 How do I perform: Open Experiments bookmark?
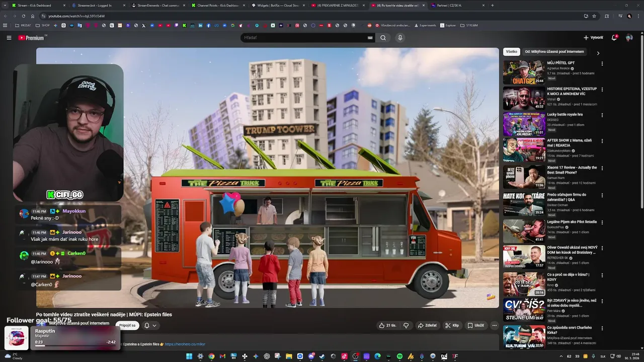click(425, 25)
